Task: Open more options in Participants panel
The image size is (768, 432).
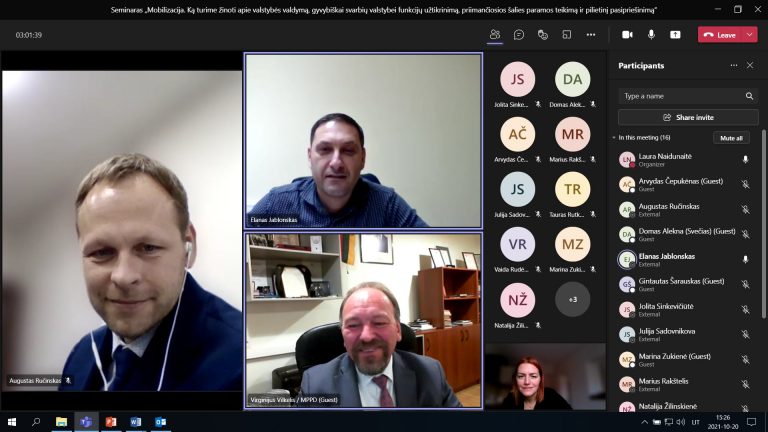Action: 734,65
